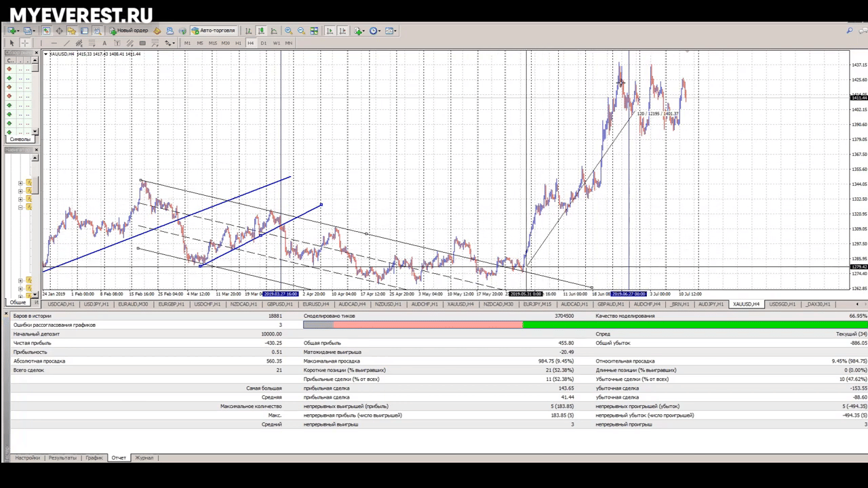Close the Navigator panel
The image size is (868, 488).
36,150
